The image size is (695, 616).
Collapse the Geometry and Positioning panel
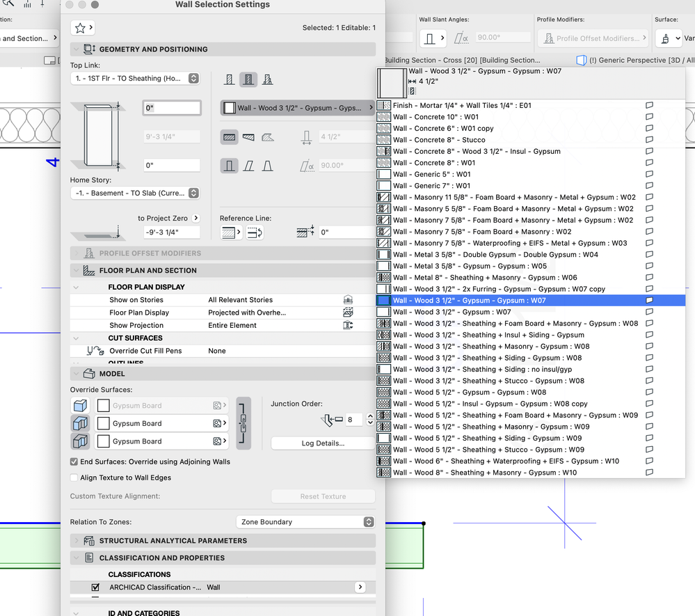point(76,49)
